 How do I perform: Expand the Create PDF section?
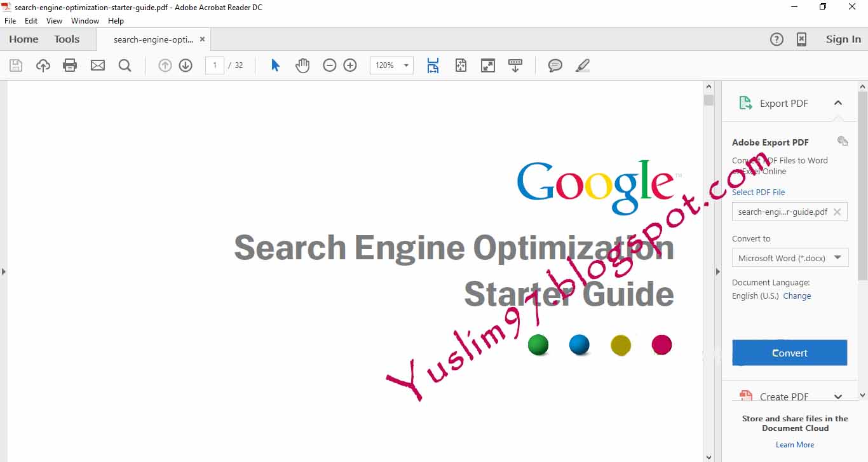pos(838,397)
